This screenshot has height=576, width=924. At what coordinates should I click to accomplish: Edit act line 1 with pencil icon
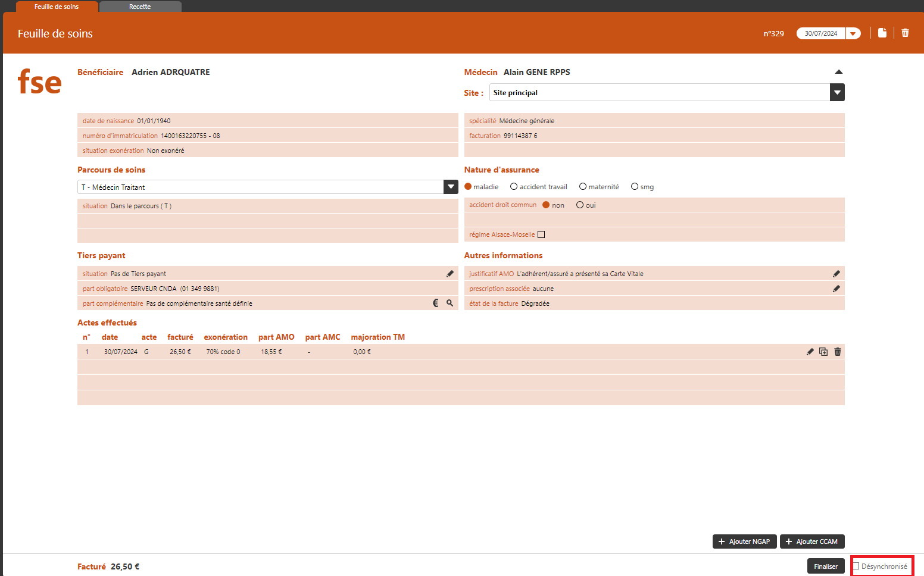point(810,352)
